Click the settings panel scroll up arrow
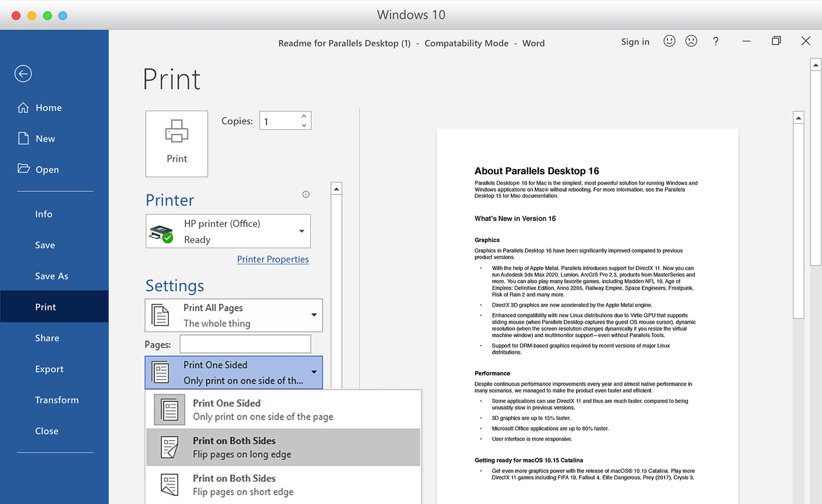The width and height of the screenshot is (822, 504). tap(336, 188)
